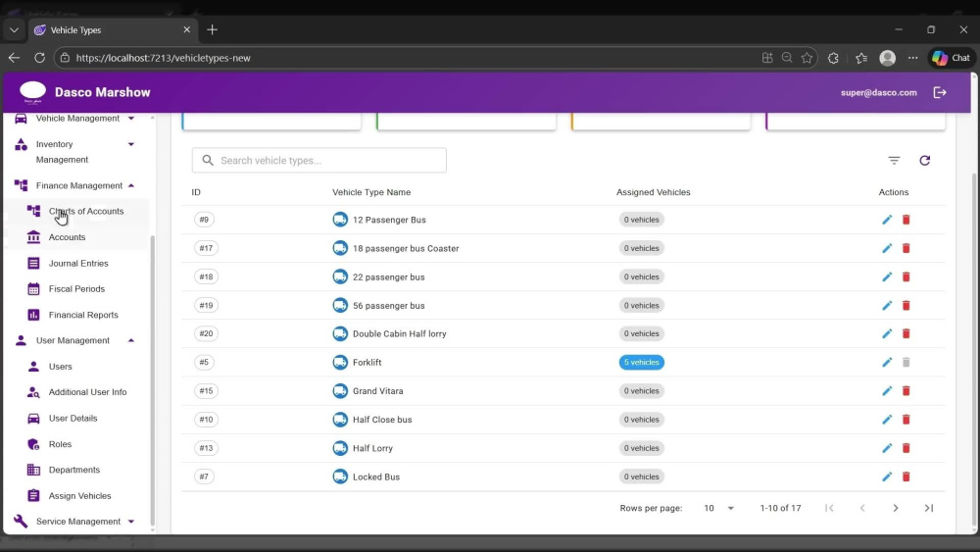The width and height of the screenshot is (980, 552).
Task: Sort by ID column header
Action: click(x=196, y=192)
